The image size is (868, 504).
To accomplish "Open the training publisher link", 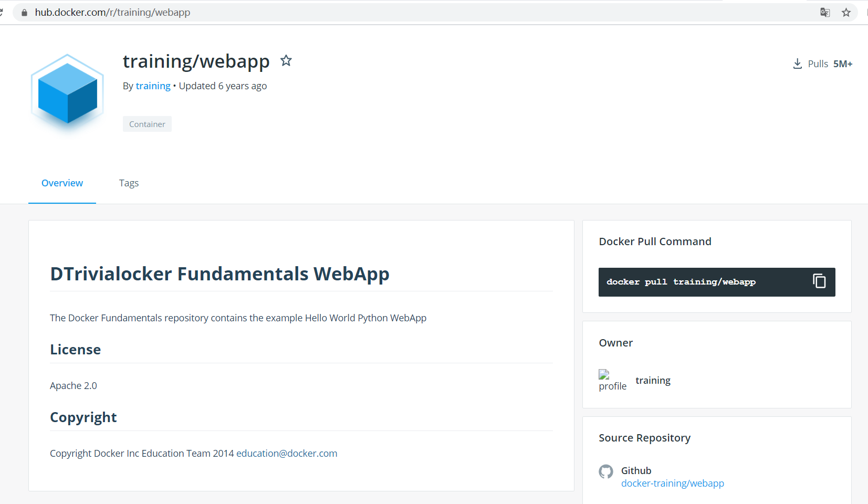I will point(153,86).
